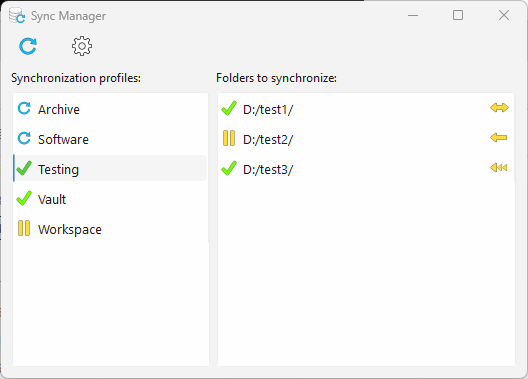Minimize the Sync Manager window

pos(413,15)
